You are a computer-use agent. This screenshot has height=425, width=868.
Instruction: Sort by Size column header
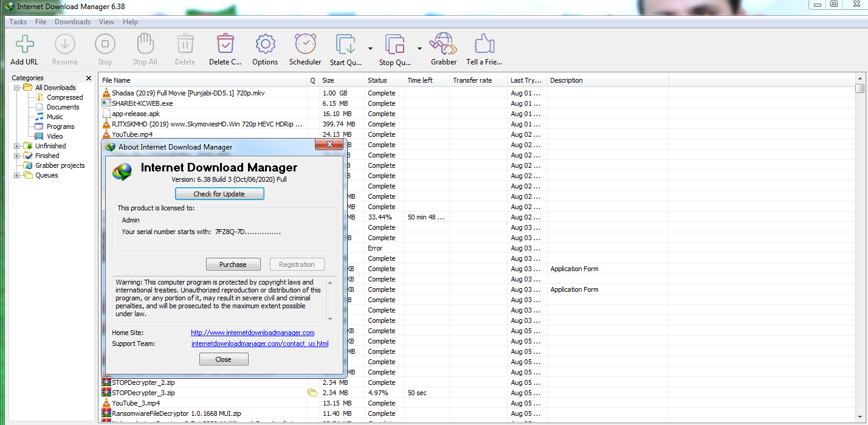pyautogui.click(x=342, y=80)
